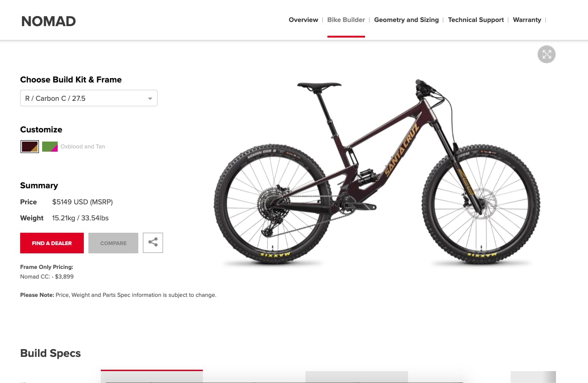Go to Geometry and Sizing tab
The width and height of the screenshot is (588, 383).
click(x=406, y=20)
